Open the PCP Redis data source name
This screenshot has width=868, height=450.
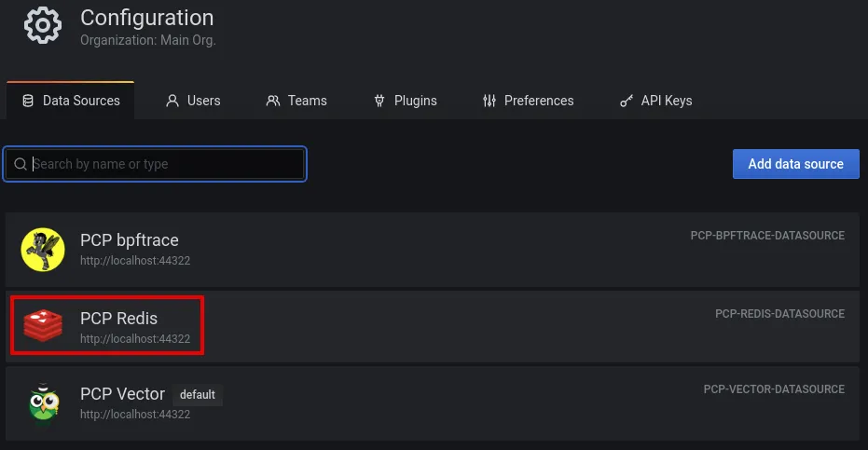pos(118,318)
